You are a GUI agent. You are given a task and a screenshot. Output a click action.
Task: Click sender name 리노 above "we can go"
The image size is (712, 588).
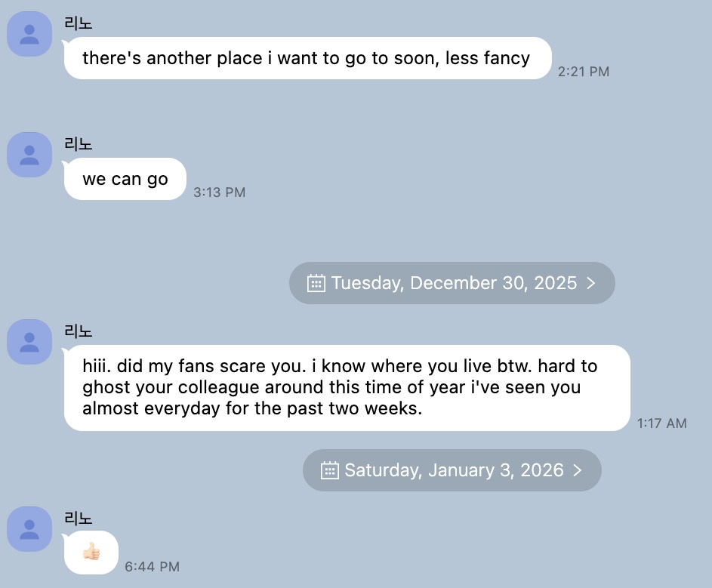click(79, 144)
